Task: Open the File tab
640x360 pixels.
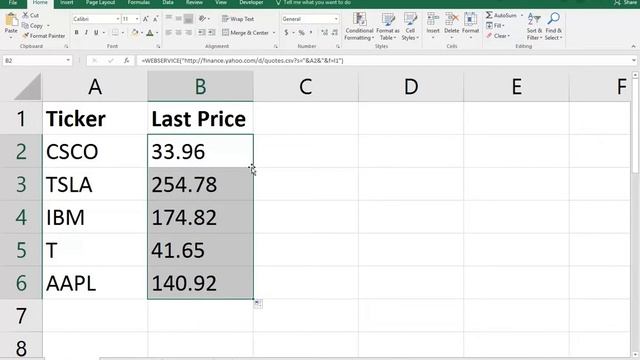Action: pos(13,3)
